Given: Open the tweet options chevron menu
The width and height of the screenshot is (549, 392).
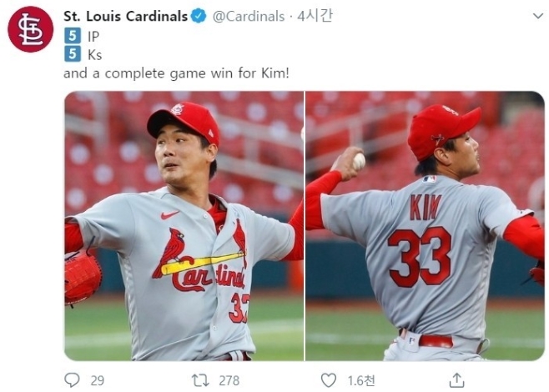Looking at the screenshot, I should coord(538,16).
